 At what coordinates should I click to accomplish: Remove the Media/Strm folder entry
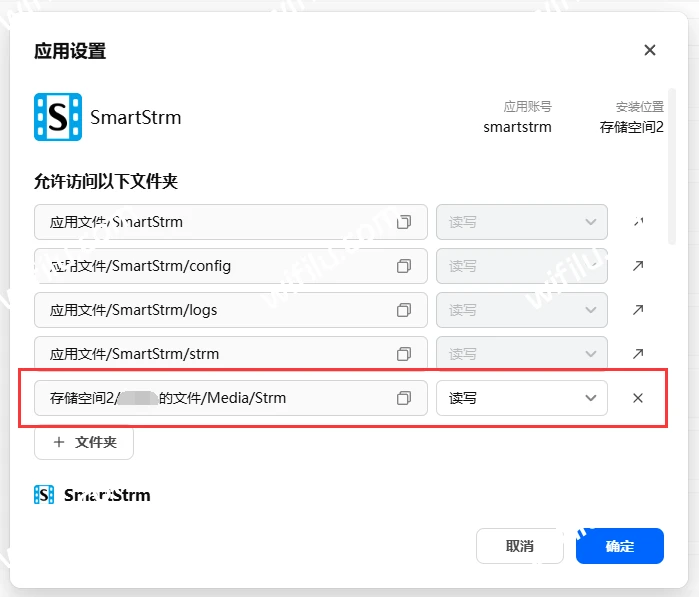pos(638,398)
